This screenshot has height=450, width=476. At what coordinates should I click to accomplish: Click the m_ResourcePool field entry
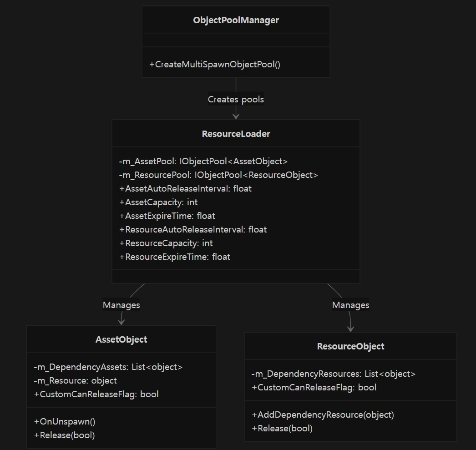click(218, 175)
